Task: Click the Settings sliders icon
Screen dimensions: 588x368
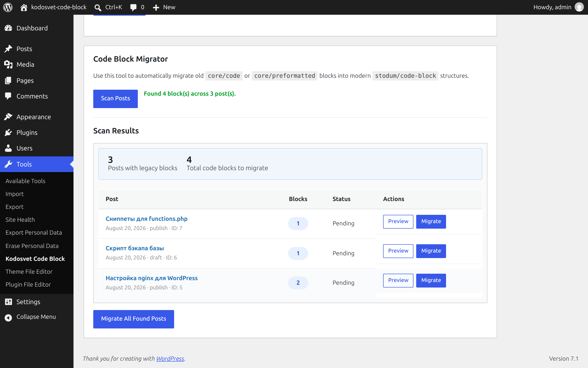Action: click(8, 302)
